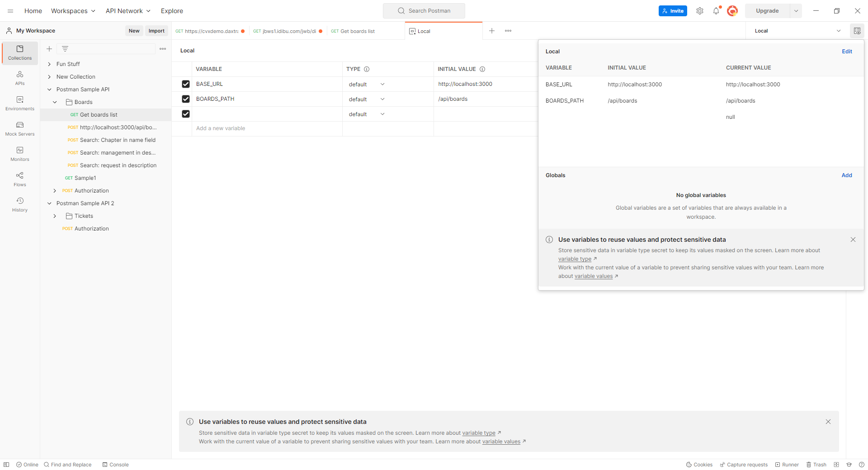
Task: Collapse the Postman Sample API collection
Action: click(49, 89)
